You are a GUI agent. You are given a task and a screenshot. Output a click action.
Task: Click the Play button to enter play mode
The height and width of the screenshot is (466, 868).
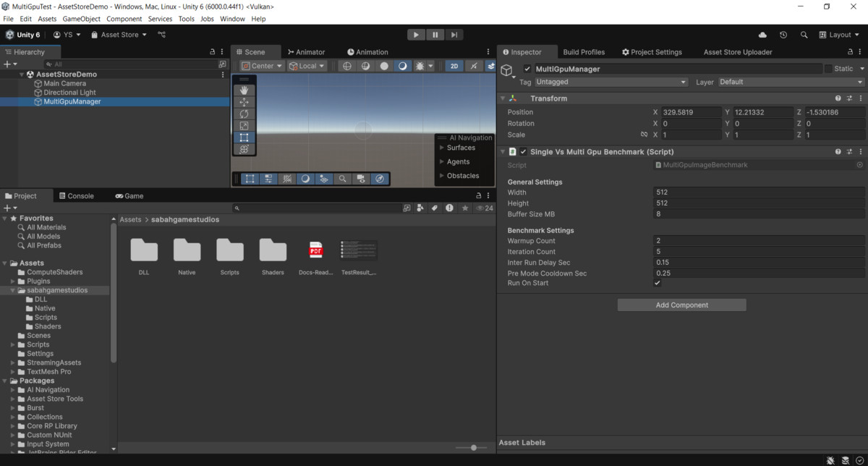416,35
